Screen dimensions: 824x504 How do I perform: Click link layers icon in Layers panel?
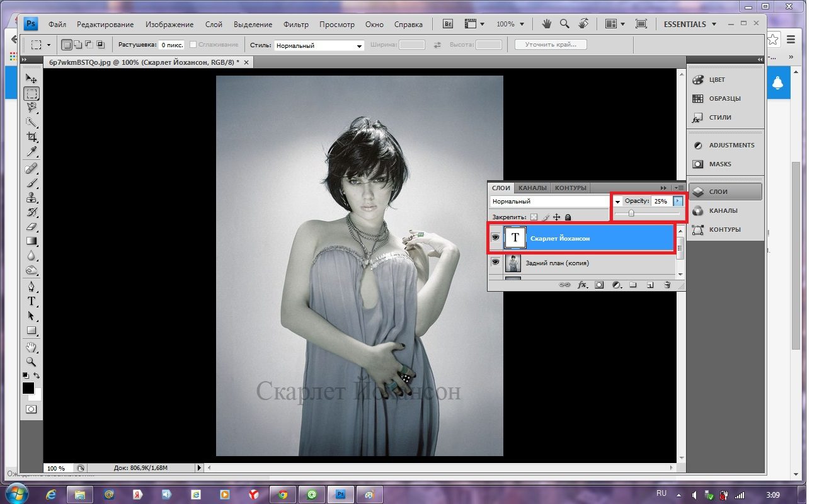pos(564,285)
